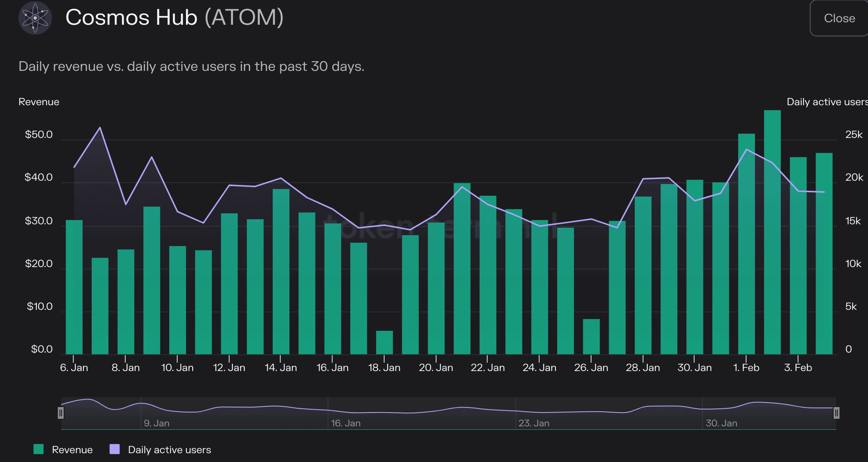Click the '$20.0' revenue axis label
The height and width of the screenshot is (462, 868).
[39, 264]
